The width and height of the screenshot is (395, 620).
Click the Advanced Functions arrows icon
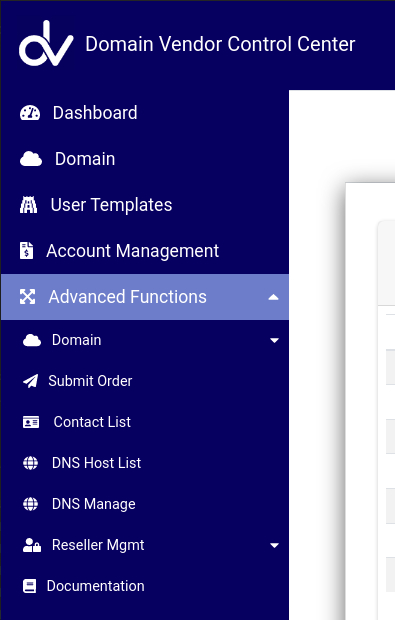point(28,297)
